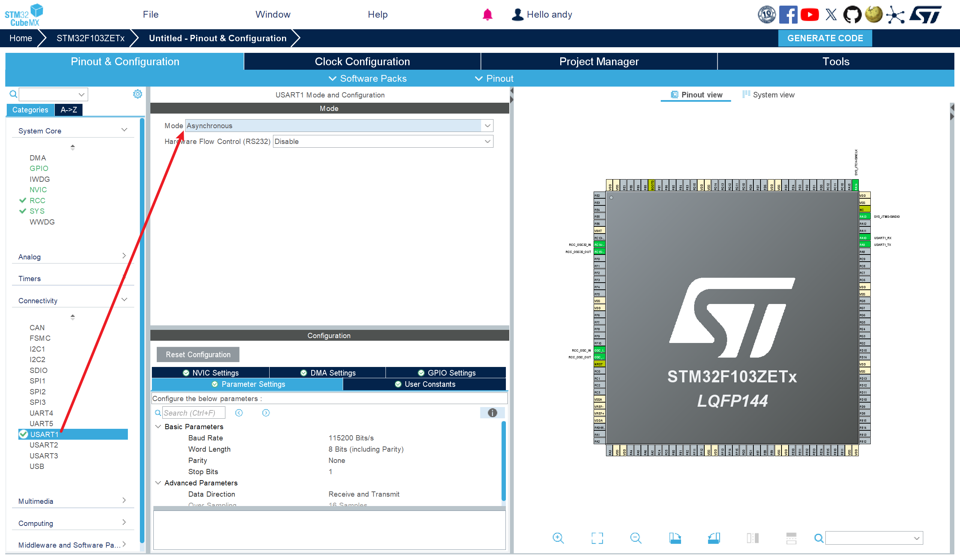
Task: Open the YouTube icon link
Action: pyautogui.click(x=809, y=15)
